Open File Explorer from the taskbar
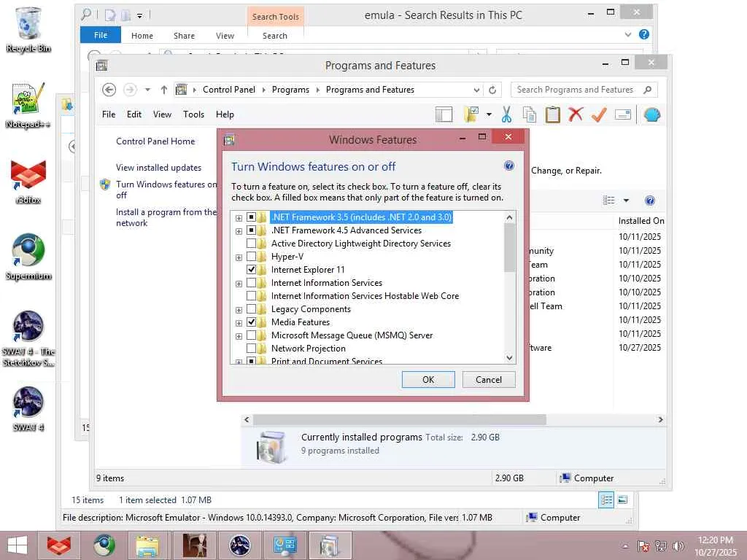Screen dimensions: 747x560 point(147,545)
